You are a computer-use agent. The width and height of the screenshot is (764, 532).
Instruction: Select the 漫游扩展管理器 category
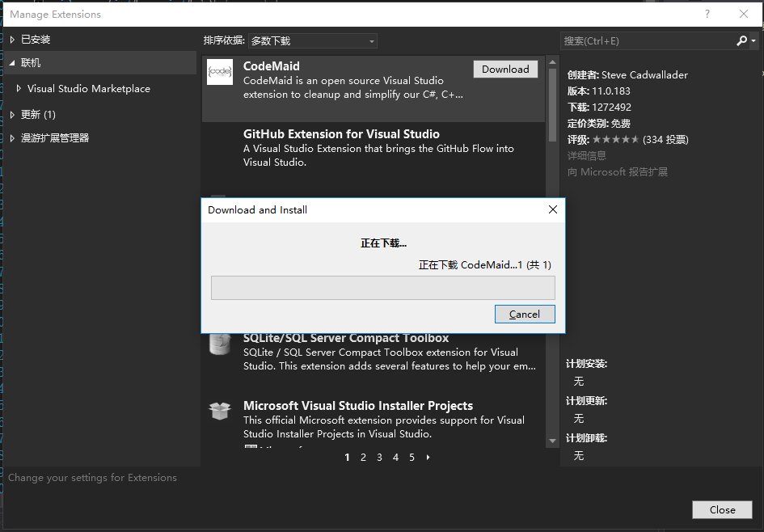pos(55,138)
